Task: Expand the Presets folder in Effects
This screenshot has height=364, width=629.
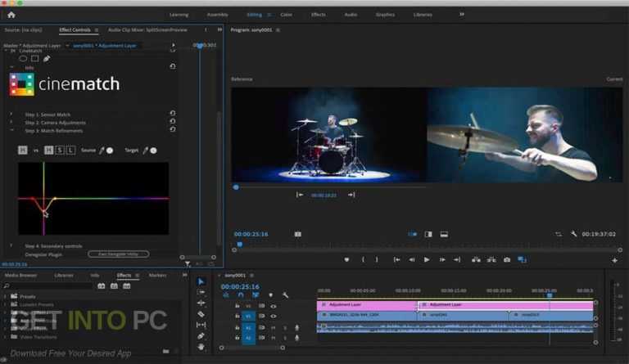Action: 6,296
